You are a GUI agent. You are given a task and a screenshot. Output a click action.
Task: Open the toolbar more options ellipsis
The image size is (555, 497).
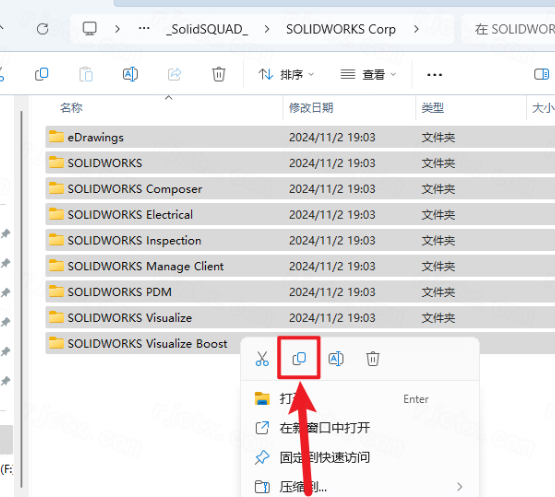(434, 75)
